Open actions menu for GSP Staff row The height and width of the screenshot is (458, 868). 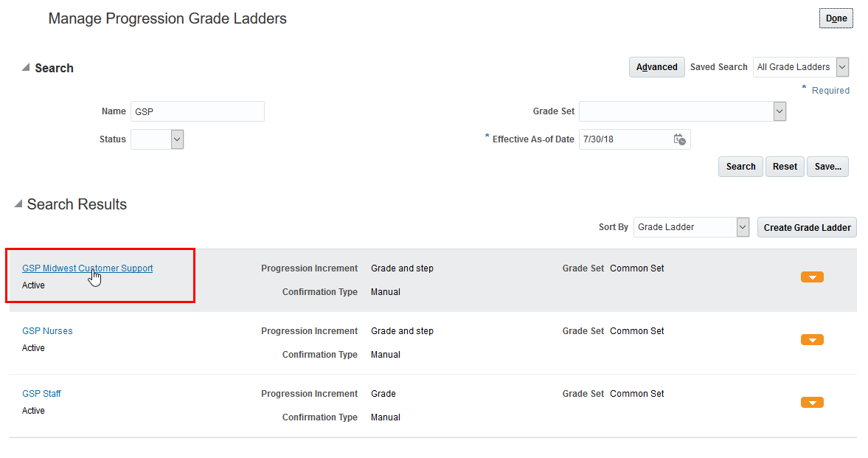[x=811, y=403]
